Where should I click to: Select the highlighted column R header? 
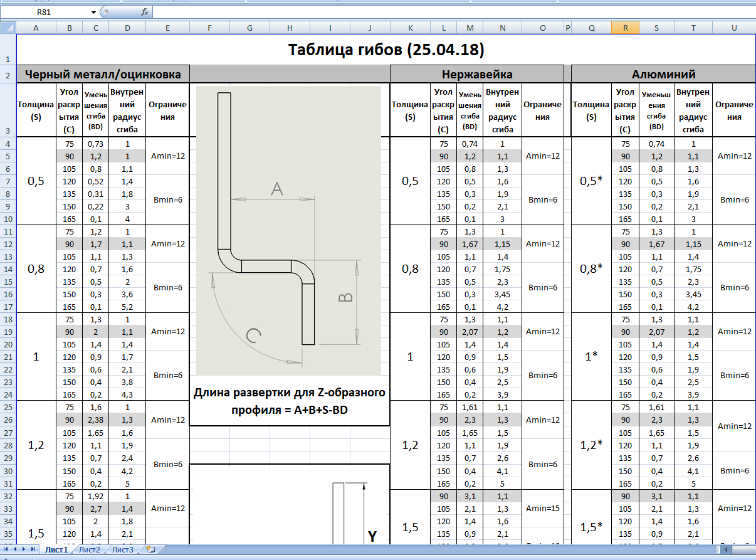click(625, 28)
